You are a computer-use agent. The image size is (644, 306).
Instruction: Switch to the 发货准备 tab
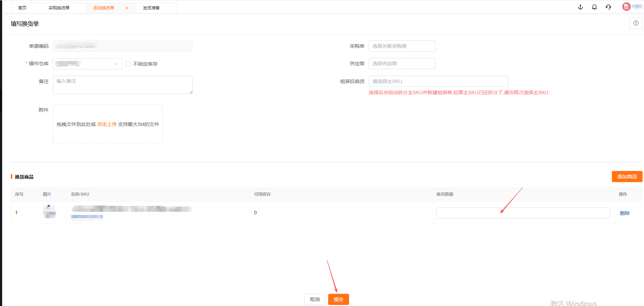pyautogui.click(x=151, y=8)
